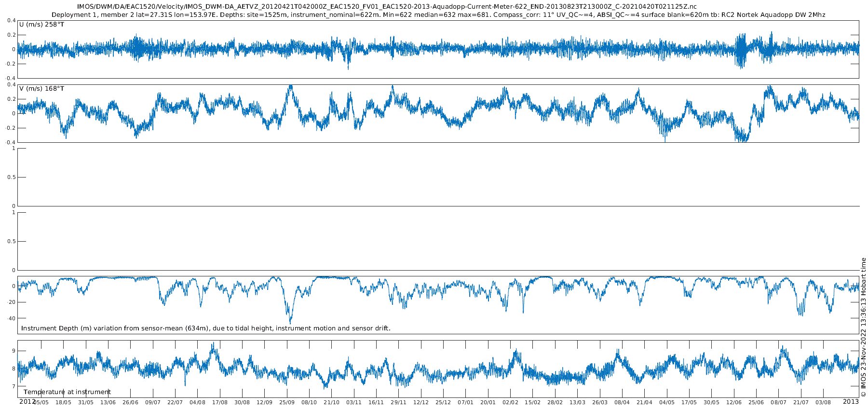The width and height of the screenshot is (868, 410).
Task: Click the '12/06' date tick label
Action: tap(733, 403)
